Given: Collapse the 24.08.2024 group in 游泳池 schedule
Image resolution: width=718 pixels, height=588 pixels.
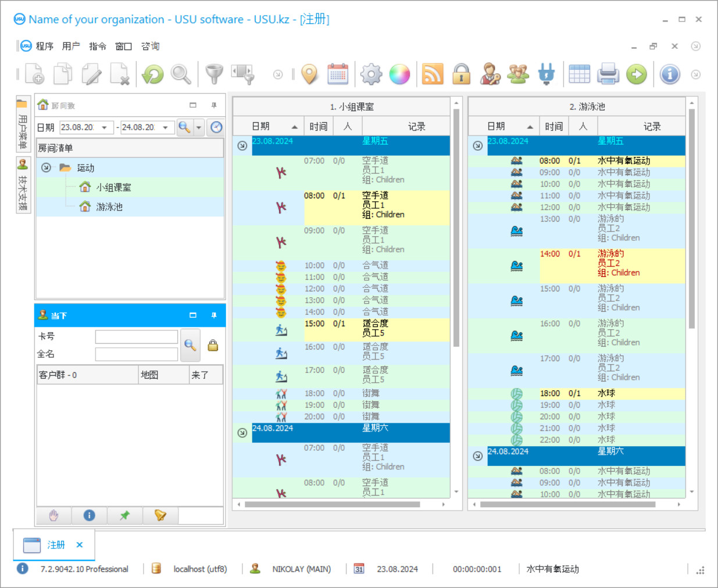Looking at the screenshot, I should point(477,456).
